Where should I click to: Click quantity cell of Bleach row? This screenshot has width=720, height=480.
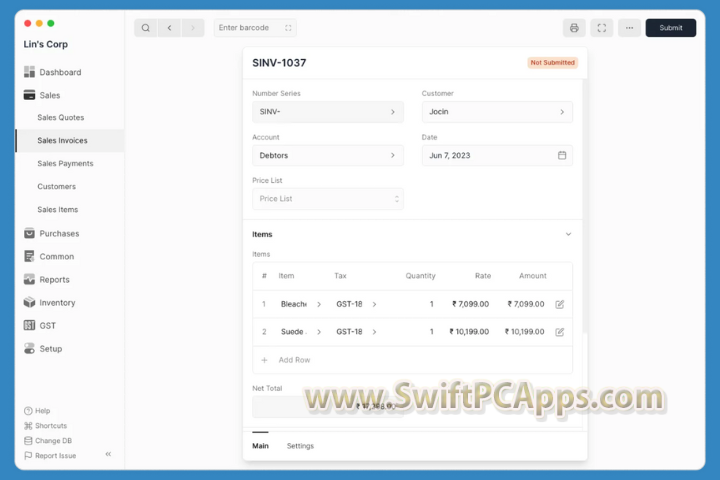432,304
